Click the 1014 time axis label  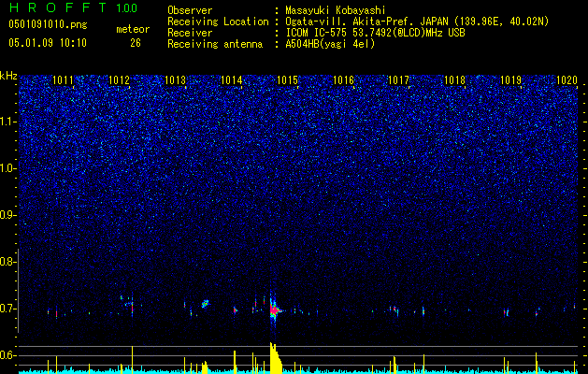pos(232,79)
